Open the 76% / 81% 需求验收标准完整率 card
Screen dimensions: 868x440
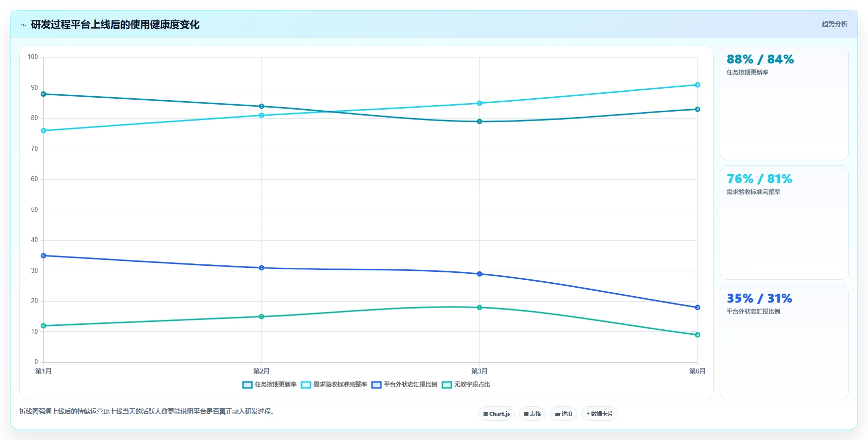(784, 222)
